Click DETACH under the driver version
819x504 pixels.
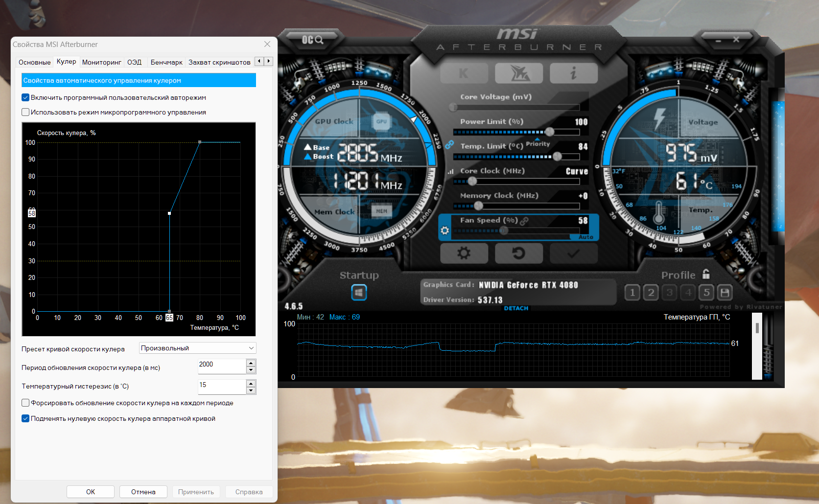[516, 308]
